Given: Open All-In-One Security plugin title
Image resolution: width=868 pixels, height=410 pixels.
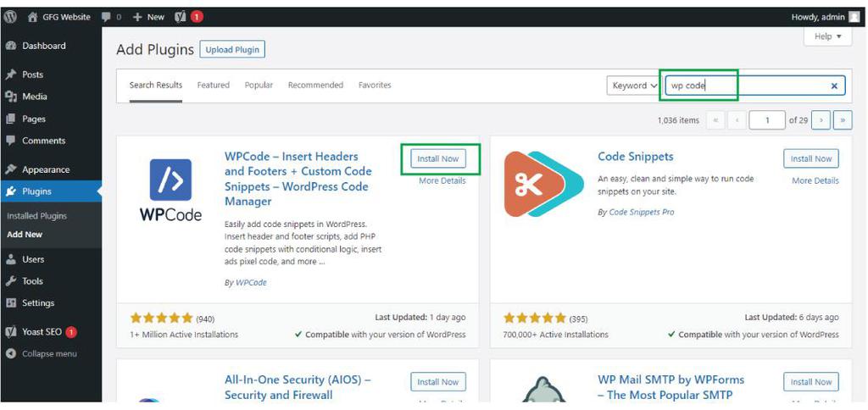Looking at the screenshot, I should [x=298, y=387].
